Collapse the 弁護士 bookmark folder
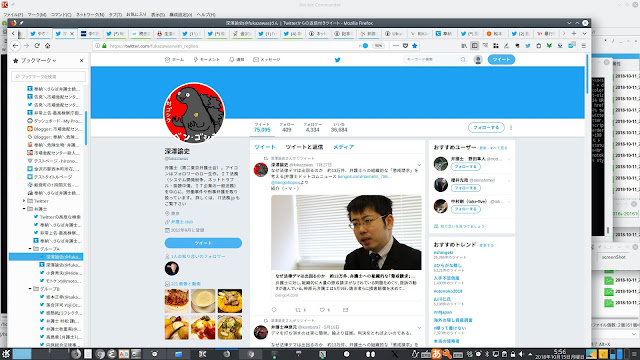Viewport: 640px width, 360px height. (x=24, y=209)
